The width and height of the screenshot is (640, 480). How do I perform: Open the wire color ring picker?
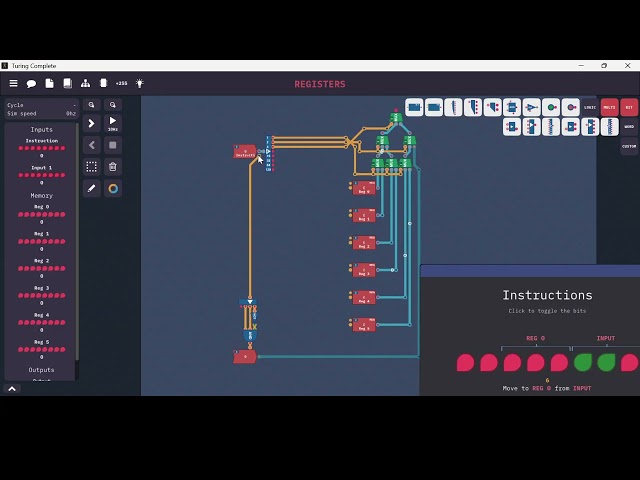click(x=113, y=188)
